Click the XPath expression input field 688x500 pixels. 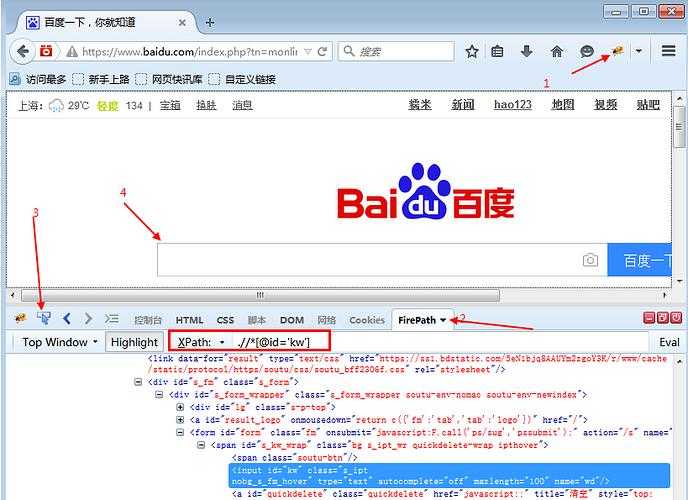point(441,342)
